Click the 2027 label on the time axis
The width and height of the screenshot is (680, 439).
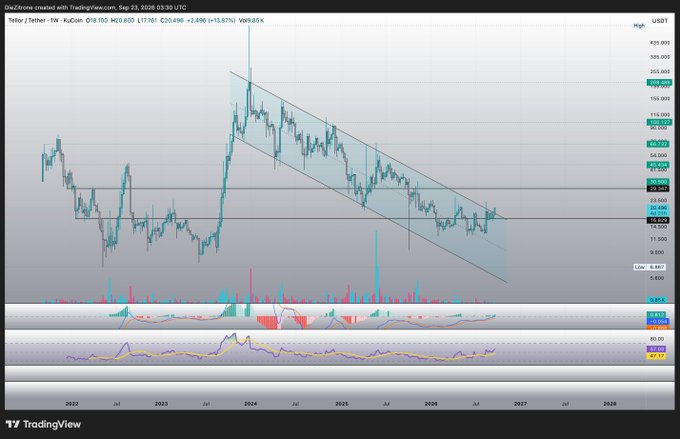click(x=520, y=404)
